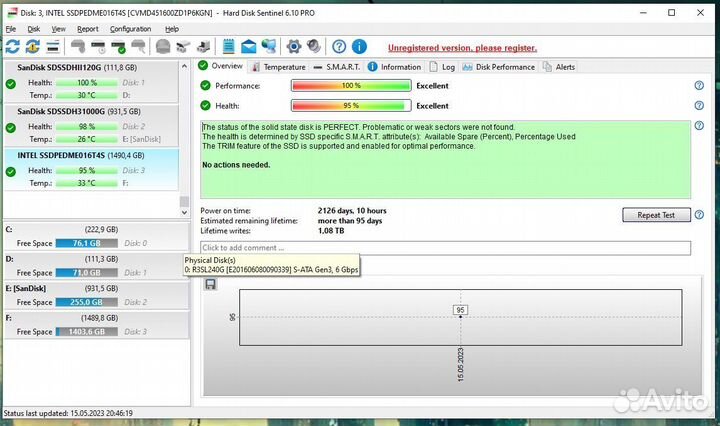This screenshot has width=720, height=426.
Task: Click the Health 95 % gradient bar
Action: pos(351,106)
